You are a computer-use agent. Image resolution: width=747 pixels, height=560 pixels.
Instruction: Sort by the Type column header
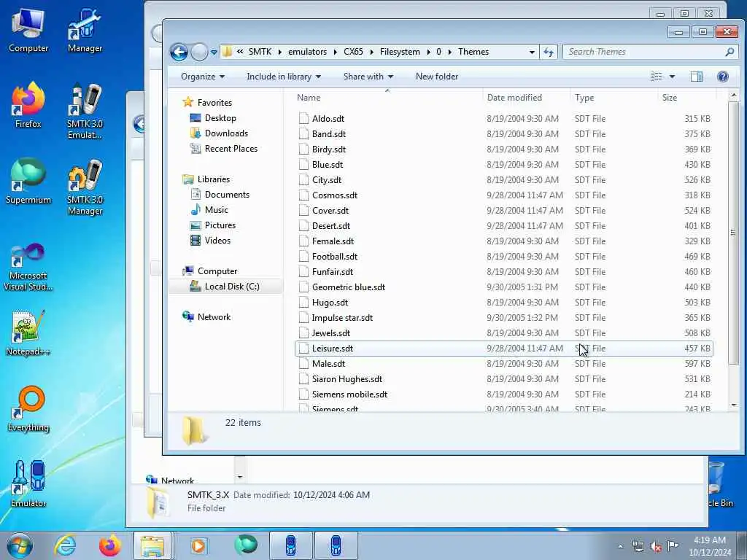[x=614, y=98]
